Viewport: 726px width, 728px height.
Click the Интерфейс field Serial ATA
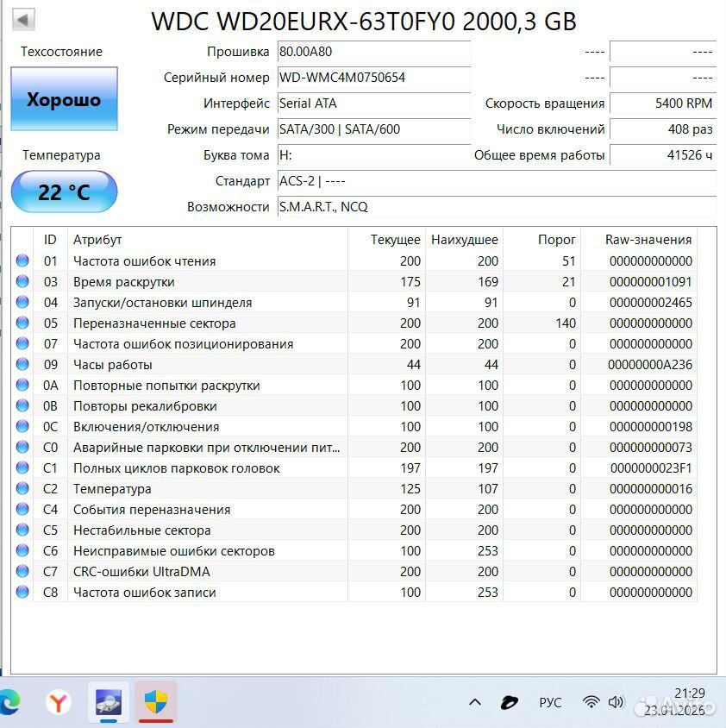coord(374,103)
